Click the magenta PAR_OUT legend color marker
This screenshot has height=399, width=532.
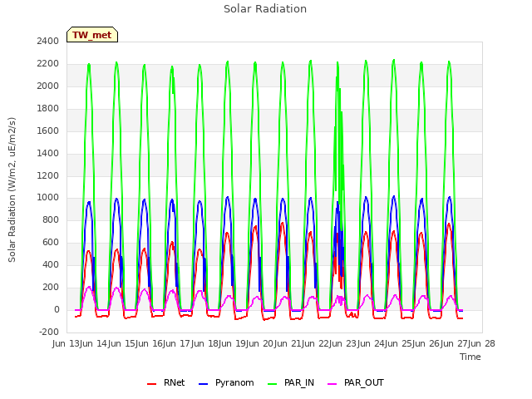coord(332,384)
